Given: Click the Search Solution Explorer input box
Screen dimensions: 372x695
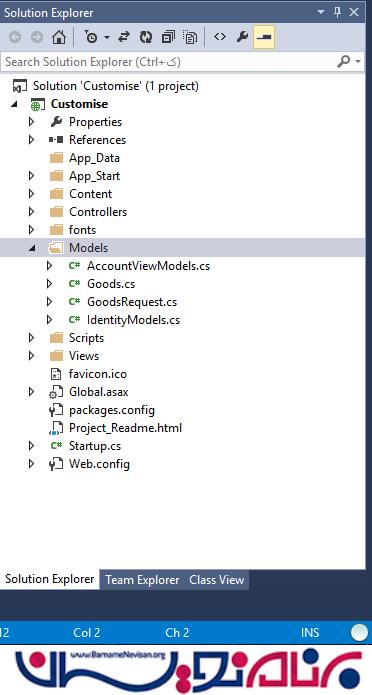Looking at the screenshot, I should (168, 62).
